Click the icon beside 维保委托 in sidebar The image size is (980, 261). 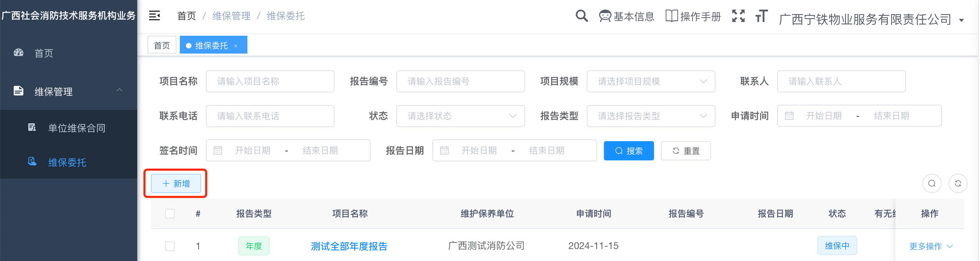pos(32,161)
